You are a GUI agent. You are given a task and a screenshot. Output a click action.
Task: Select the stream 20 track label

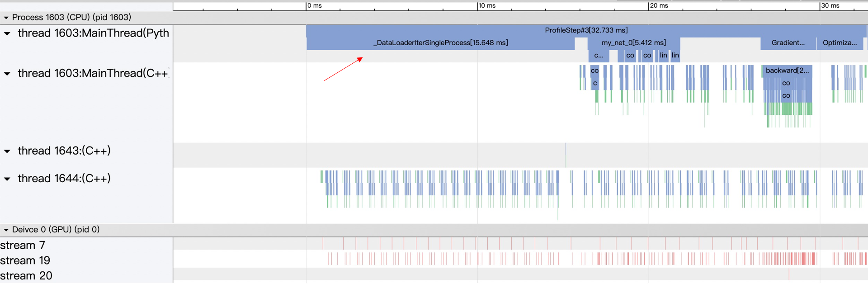26,275
